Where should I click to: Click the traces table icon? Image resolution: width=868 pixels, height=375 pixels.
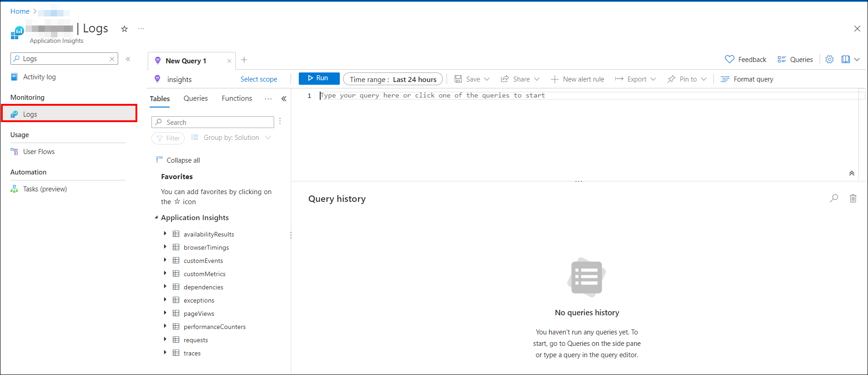176,353
